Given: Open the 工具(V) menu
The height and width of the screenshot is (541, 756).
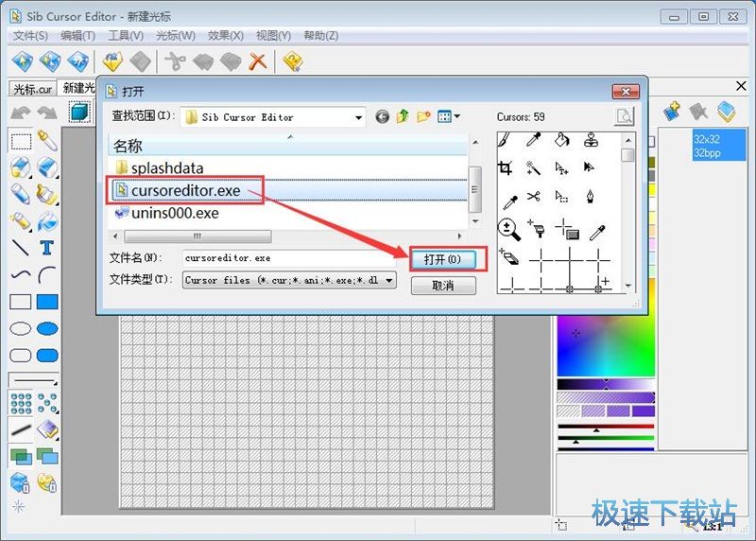Looking at the screenshot, I should (126, 36).
